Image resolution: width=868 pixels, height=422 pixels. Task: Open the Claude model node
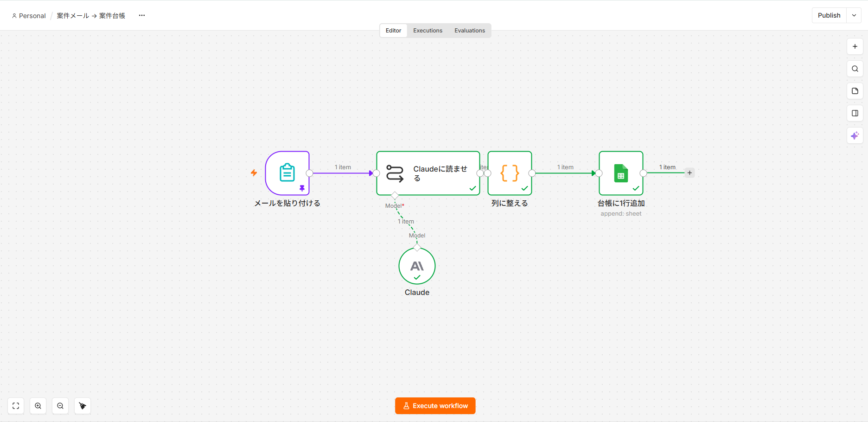(417, 266)
